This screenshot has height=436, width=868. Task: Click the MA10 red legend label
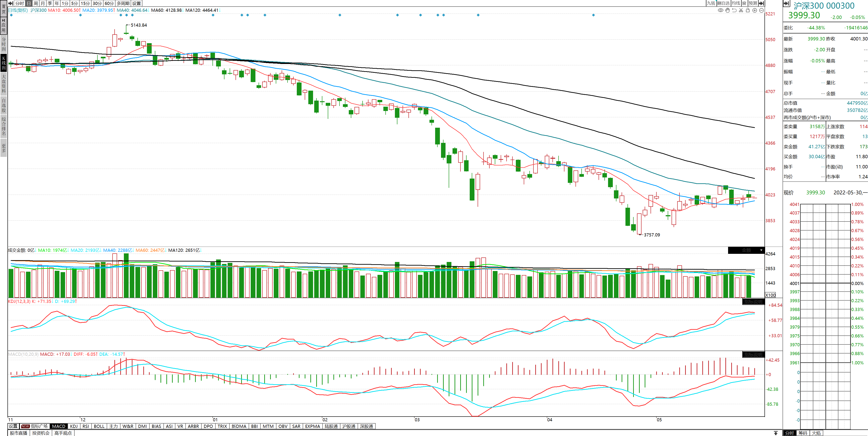[64, 10]
